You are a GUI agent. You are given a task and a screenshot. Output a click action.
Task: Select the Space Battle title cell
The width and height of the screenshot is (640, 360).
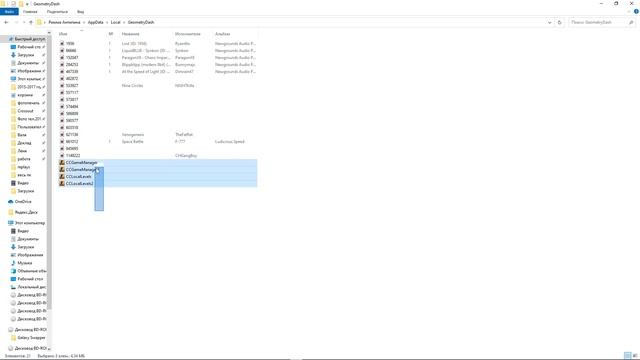[x=132, y=142]
